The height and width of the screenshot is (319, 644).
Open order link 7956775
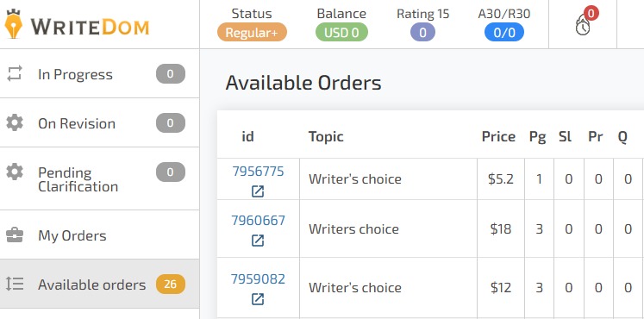pos(258,171)
